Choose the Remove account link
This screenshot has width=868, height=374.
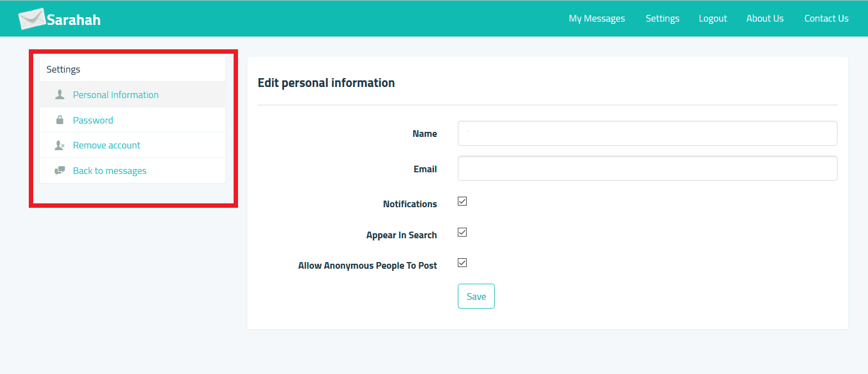107,145
